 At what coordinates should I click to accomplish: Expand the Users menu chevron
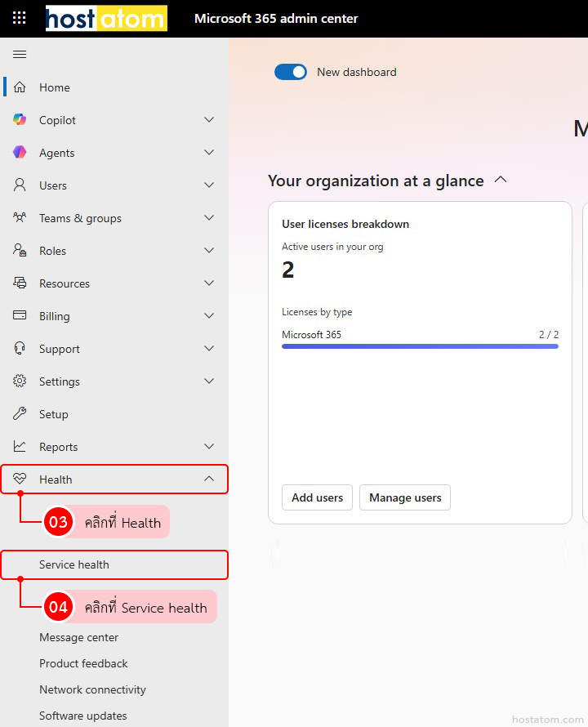click(209, 185)
